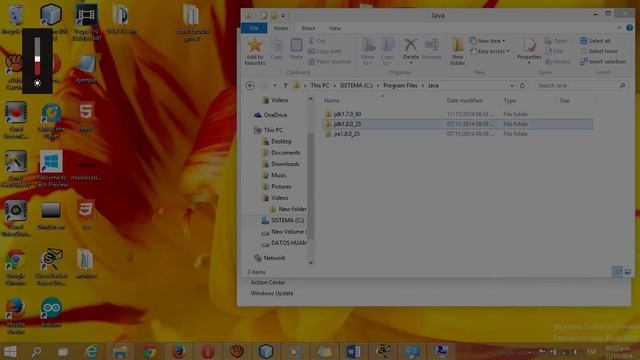The image size is (640, 360).
Task: Click Paste shortcut in Clipboard group
Action: point(329,62)
